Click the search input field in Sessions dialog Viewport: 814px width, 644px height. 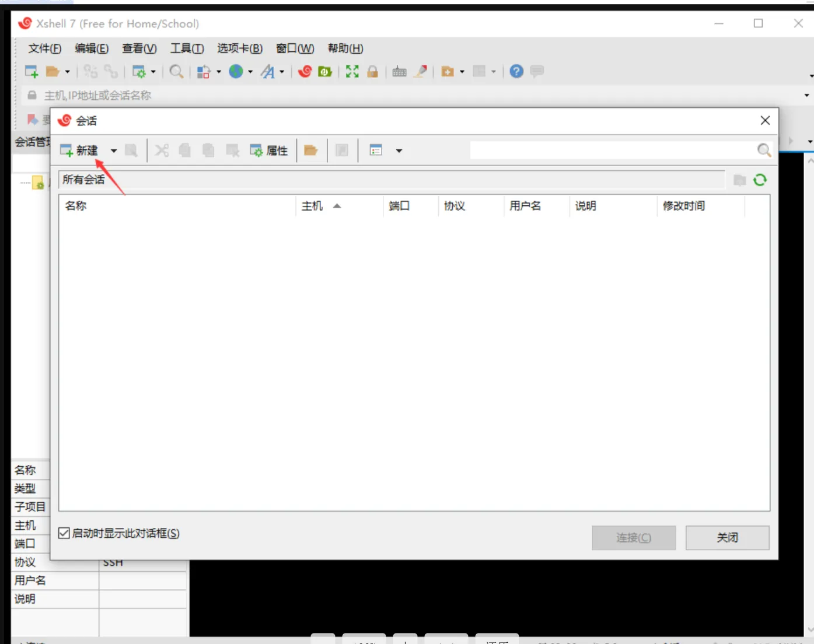(x=613, y=150)
